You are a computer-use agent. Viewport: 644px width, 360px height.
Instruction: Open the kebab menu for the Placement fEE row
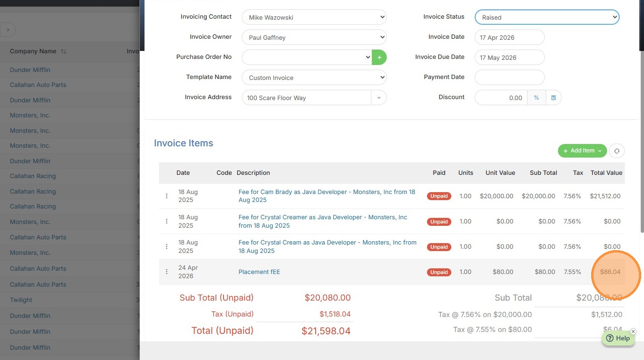pos(166,272)
